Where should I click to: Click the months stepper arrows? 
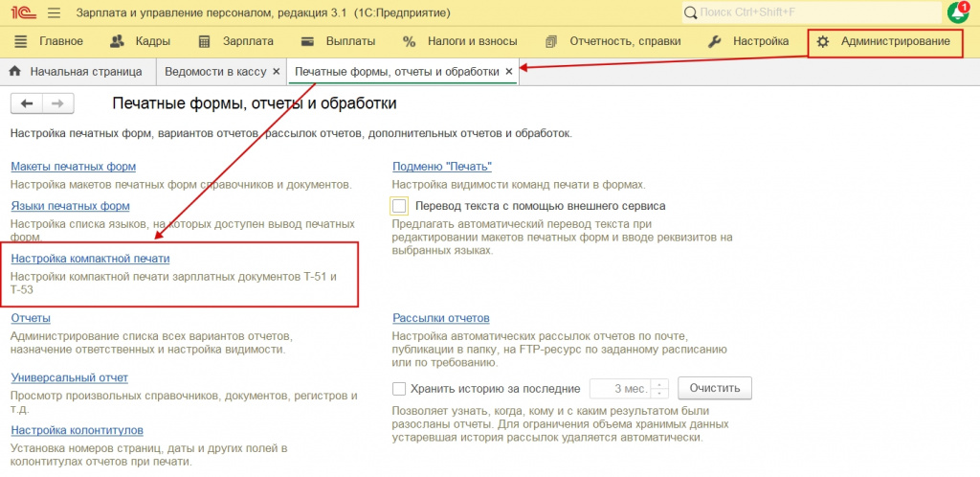[660, 389]
